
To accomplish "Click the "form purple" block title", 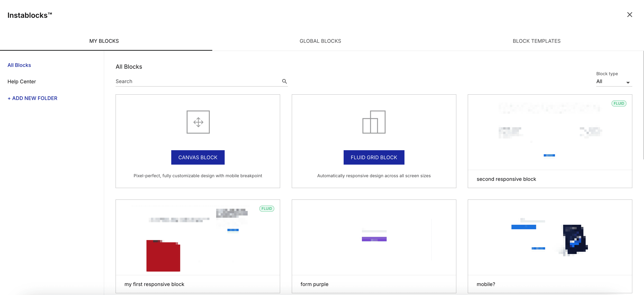I will click(x=314, y=284).
